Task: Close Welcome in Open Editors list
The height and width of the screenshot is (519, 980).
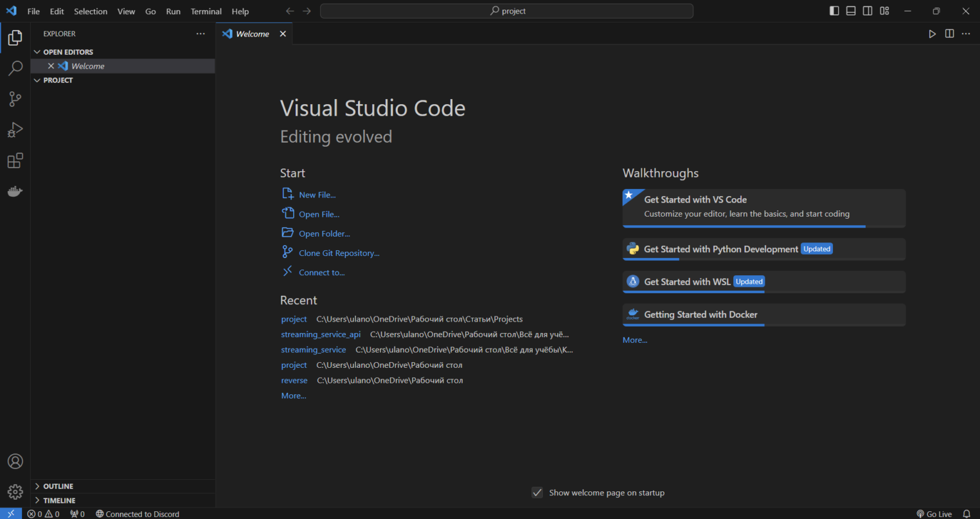Action: coord(51,66)
